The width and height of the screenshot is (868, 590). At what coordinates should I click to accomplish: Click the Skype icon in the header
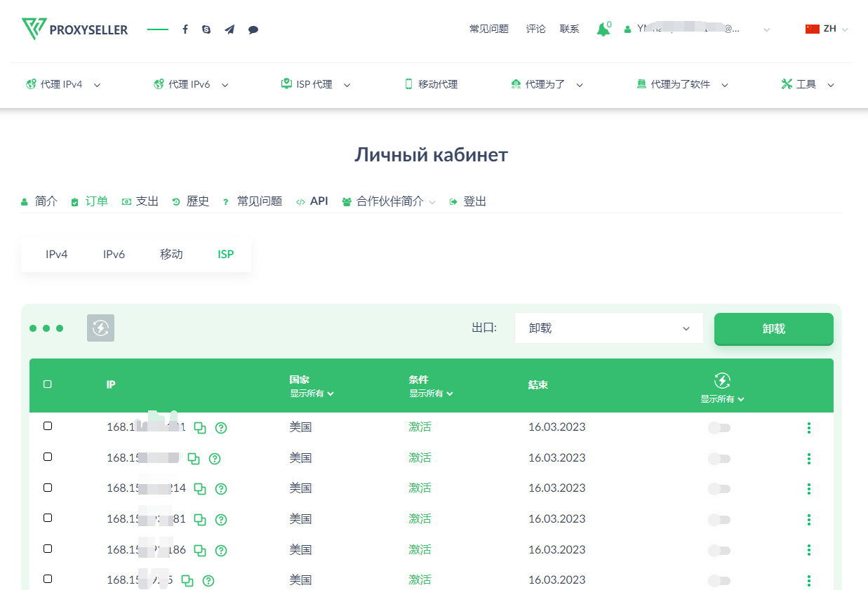[x=206, y=29]
